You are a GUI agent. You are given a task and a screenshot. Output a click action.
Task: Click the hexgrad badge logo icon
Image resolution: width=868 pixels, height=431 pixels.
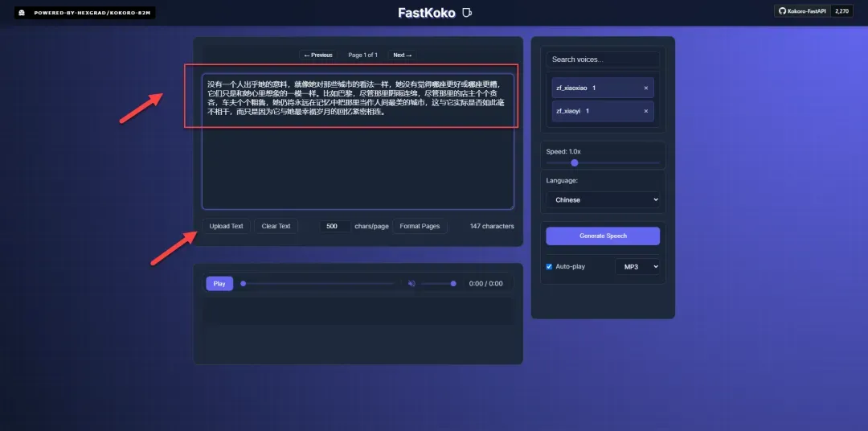(22, 12)
